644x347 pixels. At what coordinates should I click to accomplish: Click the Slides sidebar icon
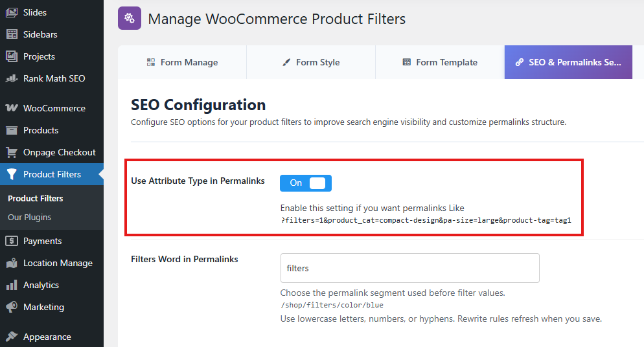pyautogui.click(x=12, y=12)
